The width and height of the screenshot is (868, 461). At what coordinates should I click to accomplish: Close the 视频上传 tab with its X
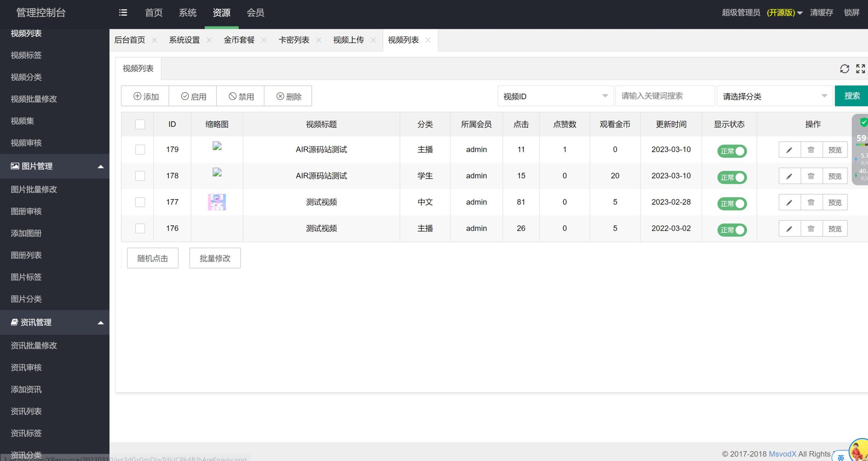[373, 40]
